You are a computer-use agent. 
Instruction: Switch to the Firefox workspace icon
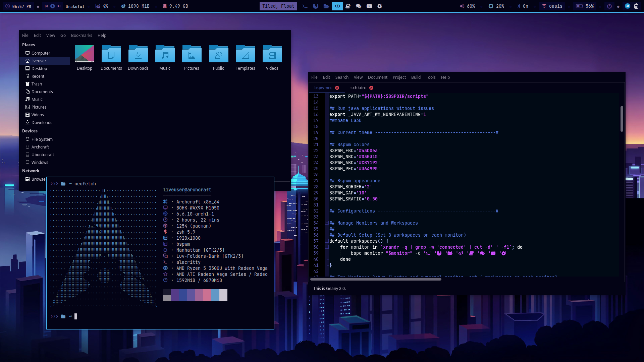pyautogui.click(x=315, y=6)
